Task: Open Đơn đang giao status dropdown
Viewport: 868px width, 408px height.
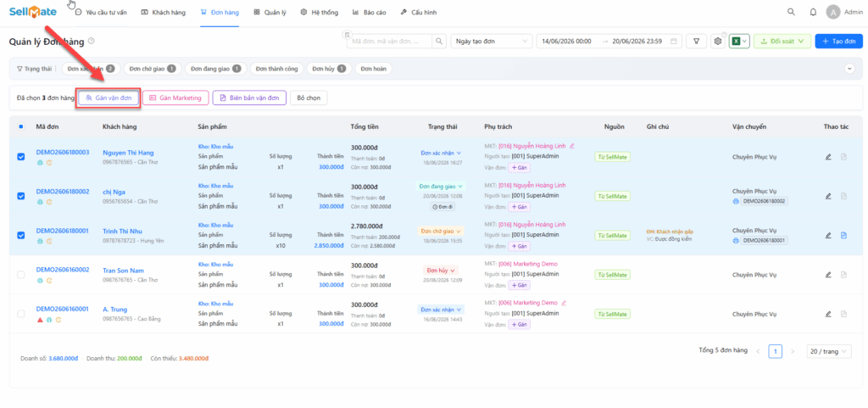Action: click(441, 187)
